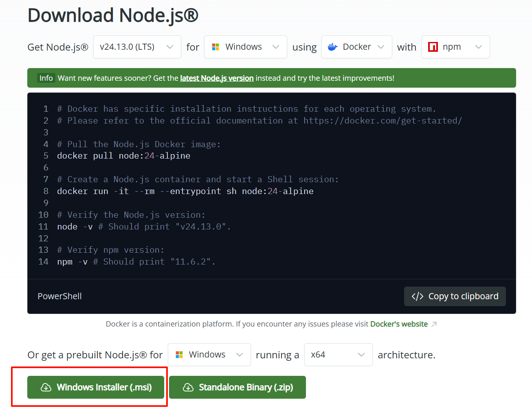Screen dimensions: 532x415
Task: Open the x64 architecture dropdown
Action: [338, 355]
